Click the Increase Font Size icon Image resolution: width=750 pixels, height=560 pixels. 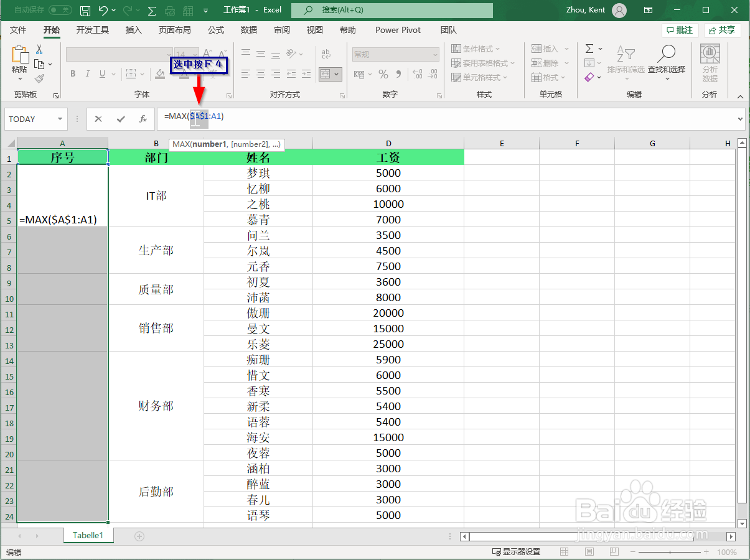click(208, 54)
